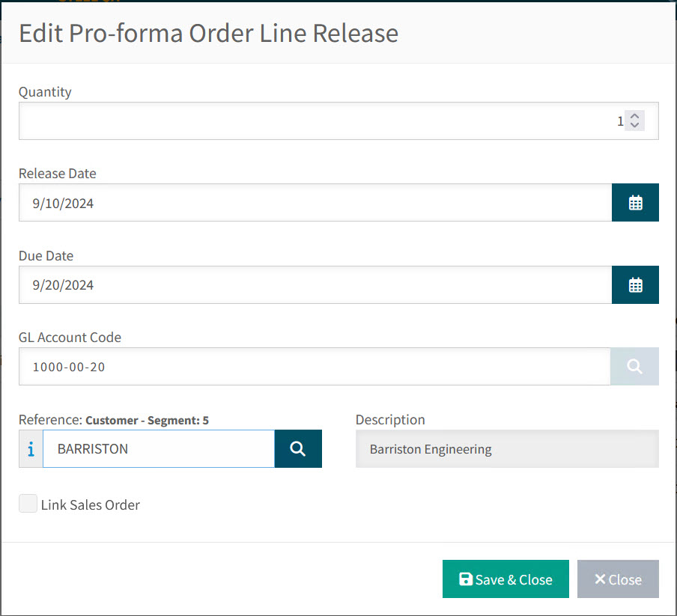
Task: Open the Release Date calendar picker
Action: (x=635, y=202)
